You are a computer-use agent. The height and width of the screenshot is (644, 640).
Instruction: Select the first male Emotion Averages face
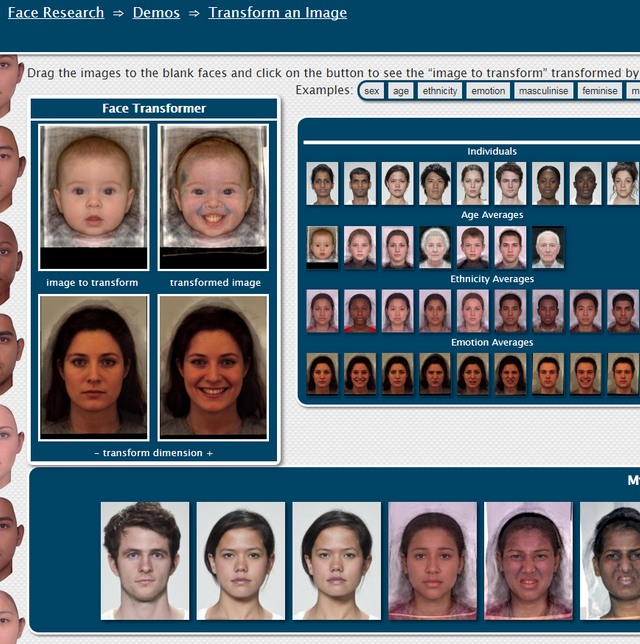pyautogui.click(x=548, y=374)
